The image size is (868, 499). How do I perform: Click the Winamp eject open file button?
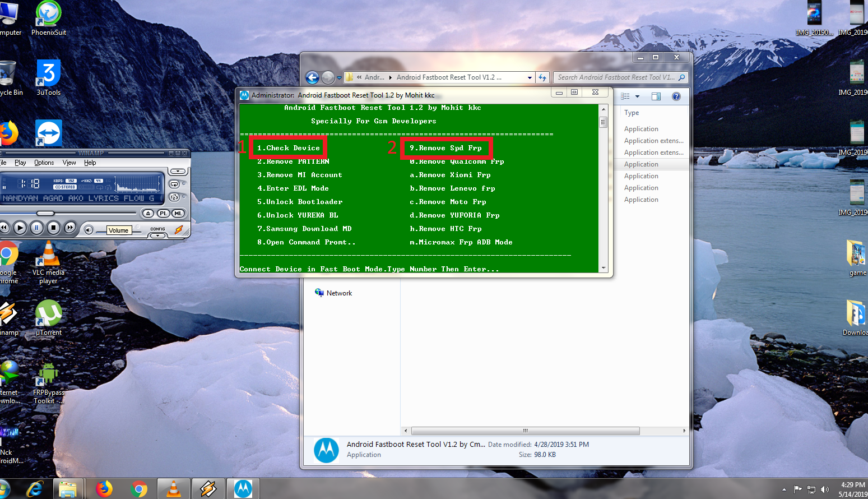coord(148,213)
